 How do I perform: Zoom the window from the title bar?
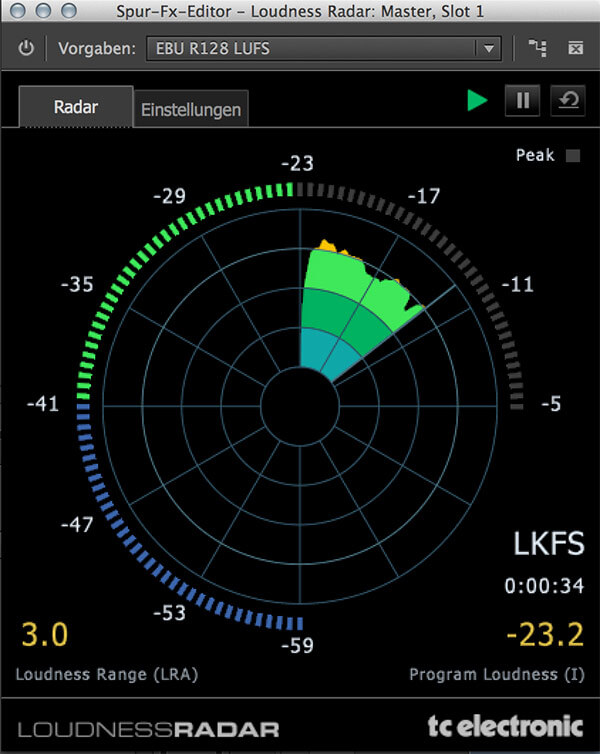point(69,11)
